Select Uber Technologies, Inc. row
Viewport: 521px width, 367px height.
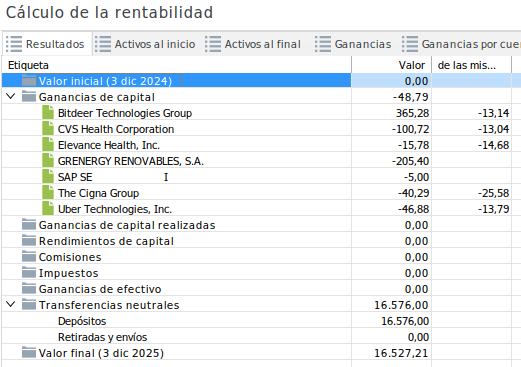[x=261, y=209]
